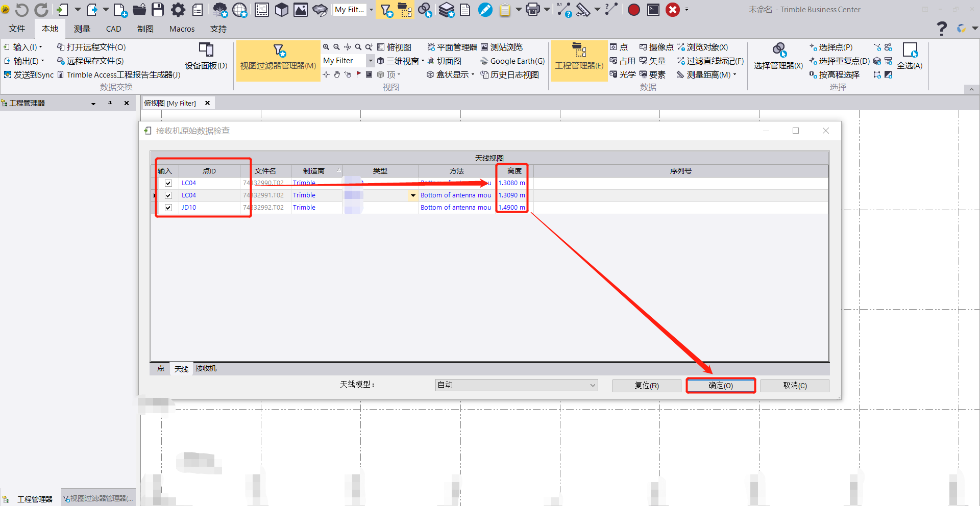Expand the 测量距离(M) dropdown

coord(735,74)
